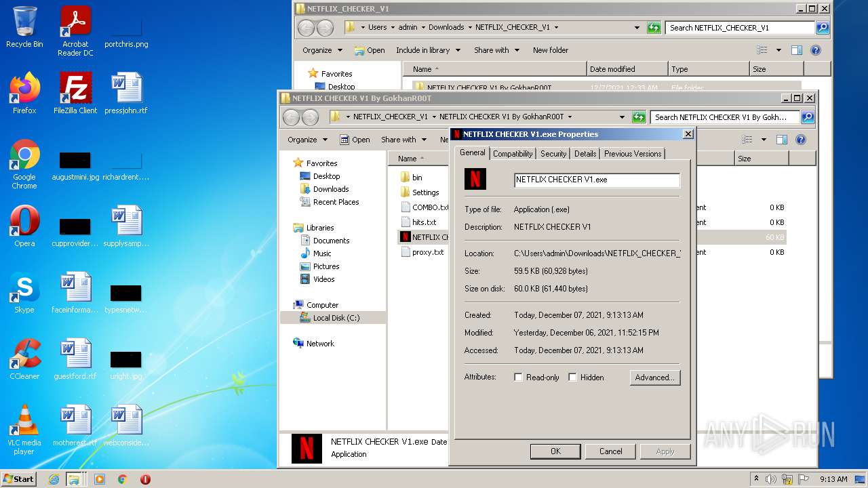868x488 pixels.
Task: Expand the Share with dropdown in the NETFLIX_CHECKER_V1 window
Action: tap(496, 50)
